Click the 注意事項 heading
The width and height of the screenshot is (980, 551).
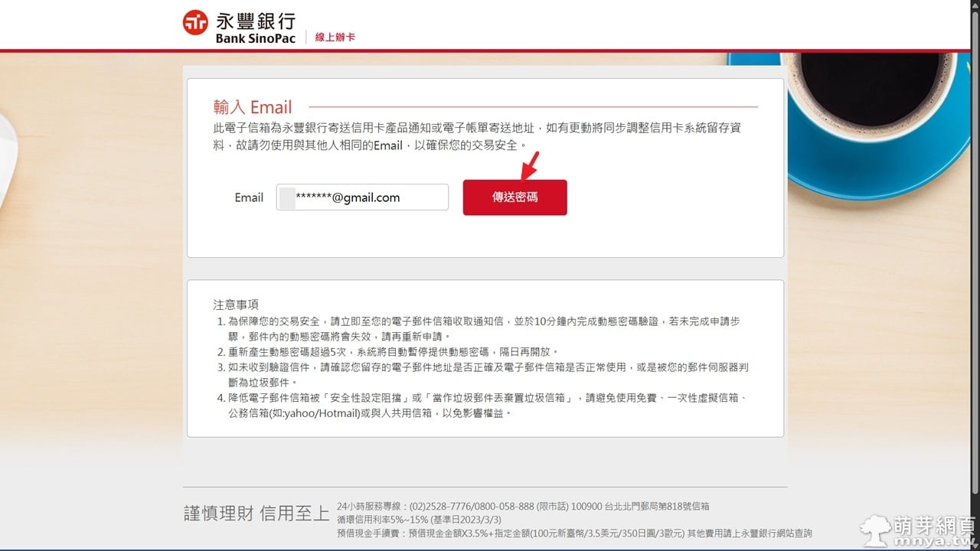236,305
